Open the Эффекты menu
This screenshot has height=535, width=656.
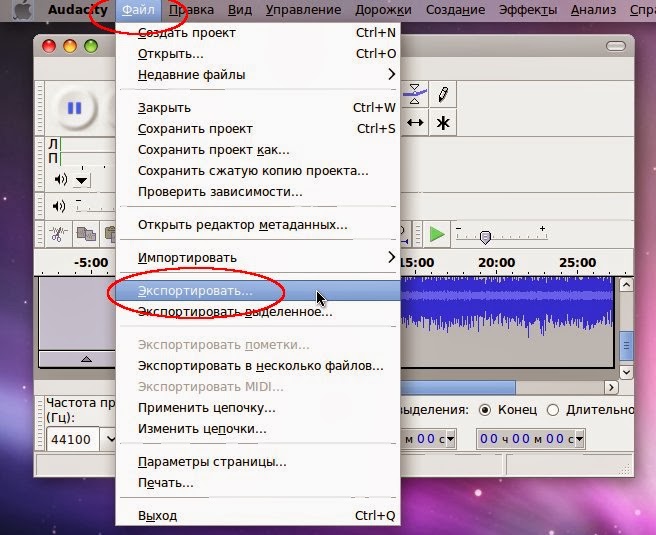click(528, 10)
